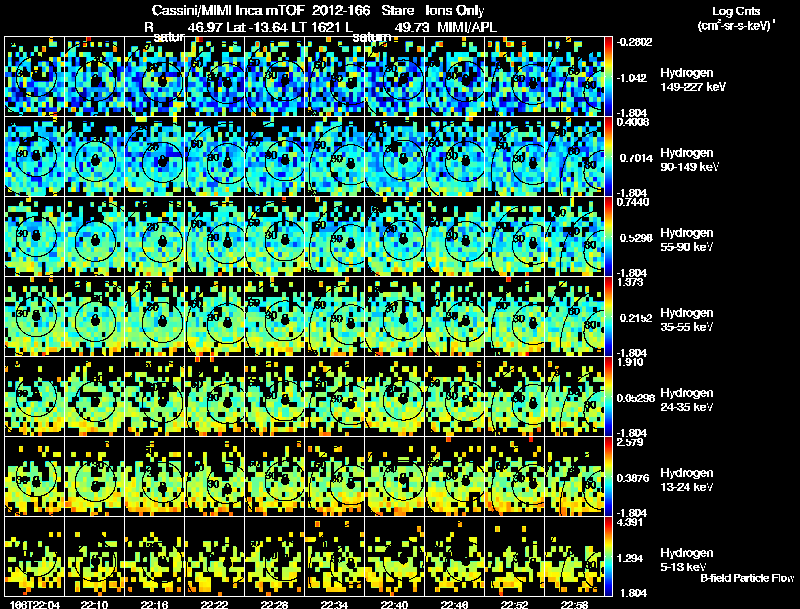The image size is (800, 609).
Task: Click the 22:28 time label
Action: (274, 604)
